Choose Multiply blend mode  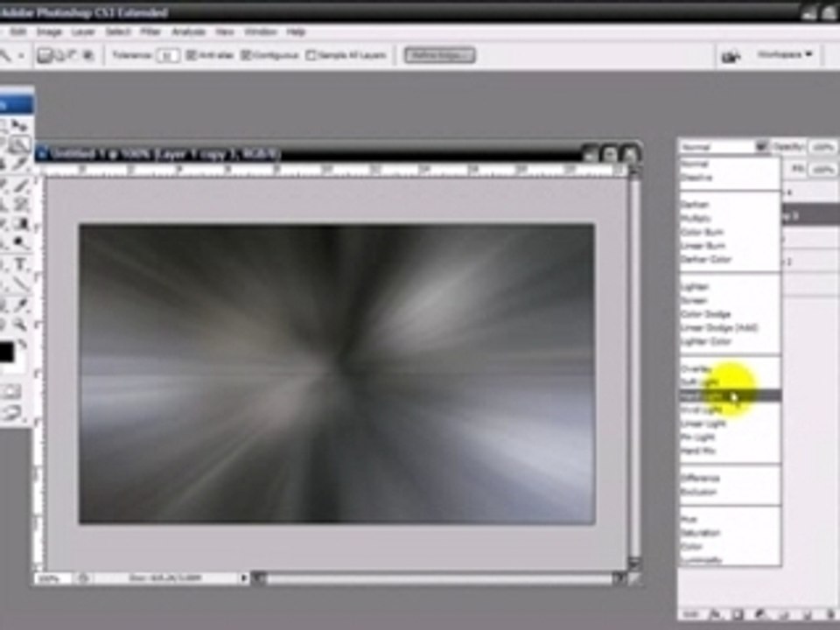pyautogui.click(x=730, y=218)
